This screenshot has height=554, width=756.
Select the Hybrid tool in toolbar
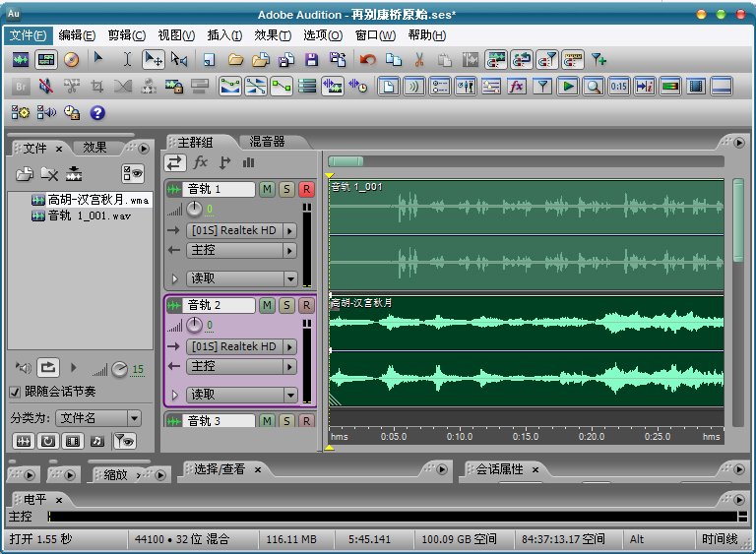(x=154, y=60)
